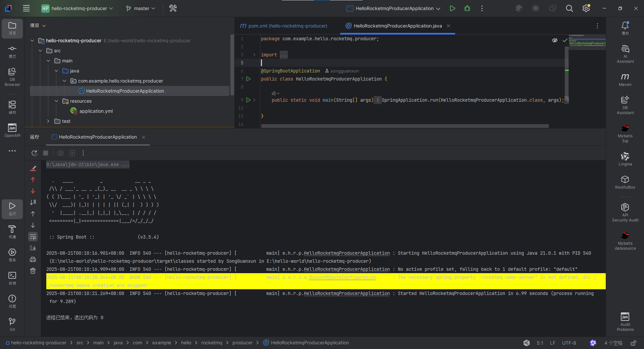Open Search Everywhere with the magnifier icon

point(569,8)
